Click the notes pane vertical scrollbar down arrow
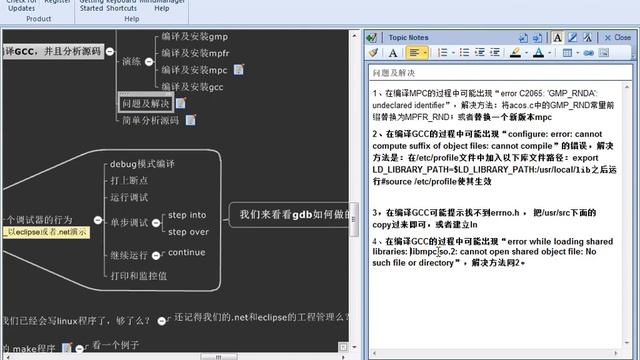 627,342
